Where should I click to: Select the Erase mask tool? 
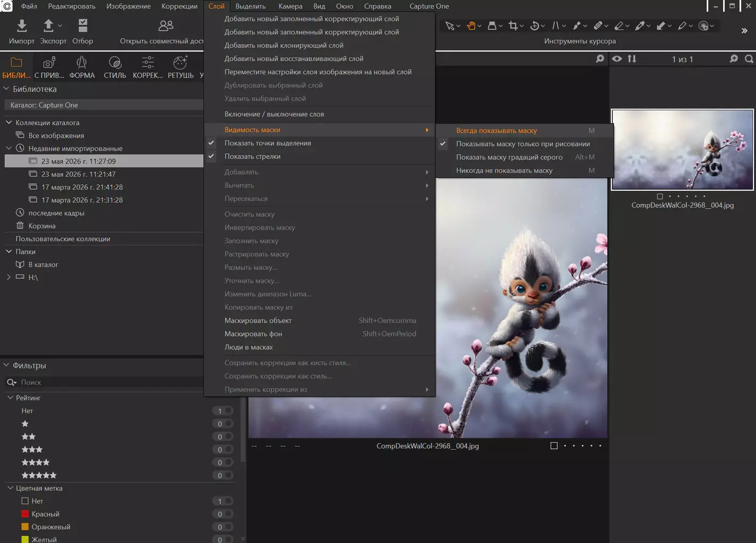[x=619, y=26]
